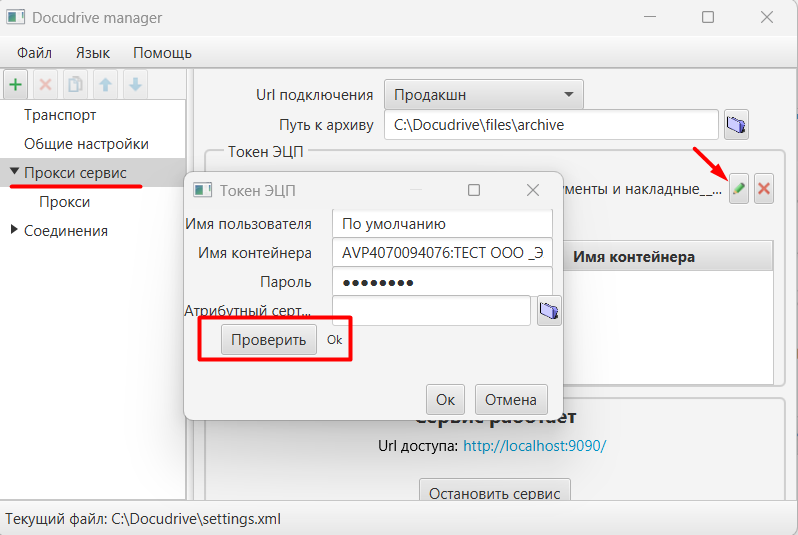The width and height of the screenshot is (798, 535).
Task: Click the copy item toolbar icon
Action: point(75,85)
